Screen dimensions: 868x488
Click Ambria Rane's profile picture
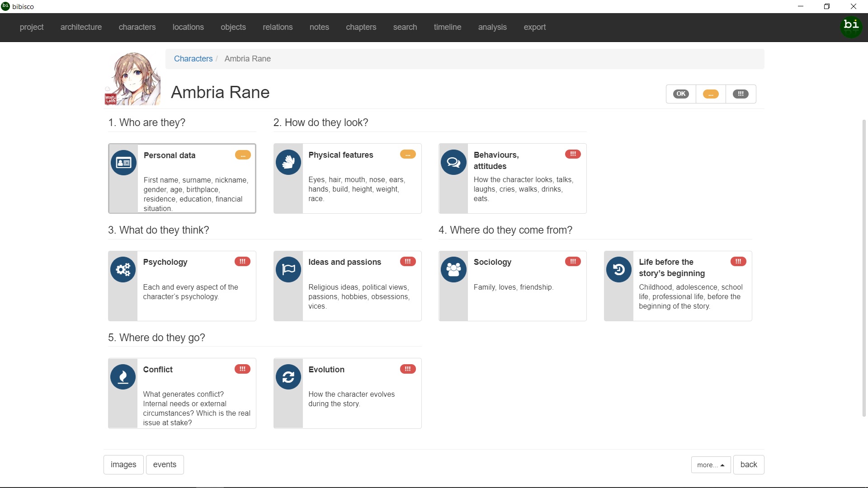(133, 79)
